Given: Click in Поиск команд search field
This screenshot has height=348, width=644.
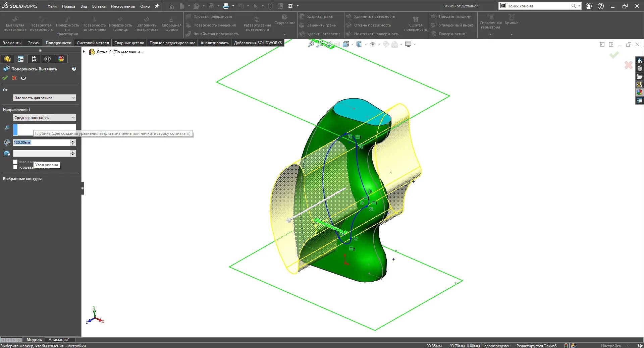Looking at the screenshot, I should 538,6.
